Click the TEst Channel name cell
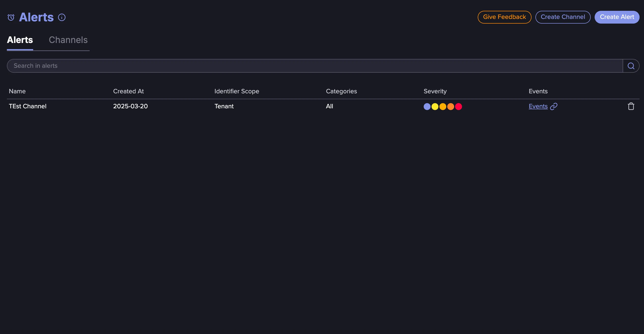The width and height of the screenshot is (644, 334). [x=28, y=106]
